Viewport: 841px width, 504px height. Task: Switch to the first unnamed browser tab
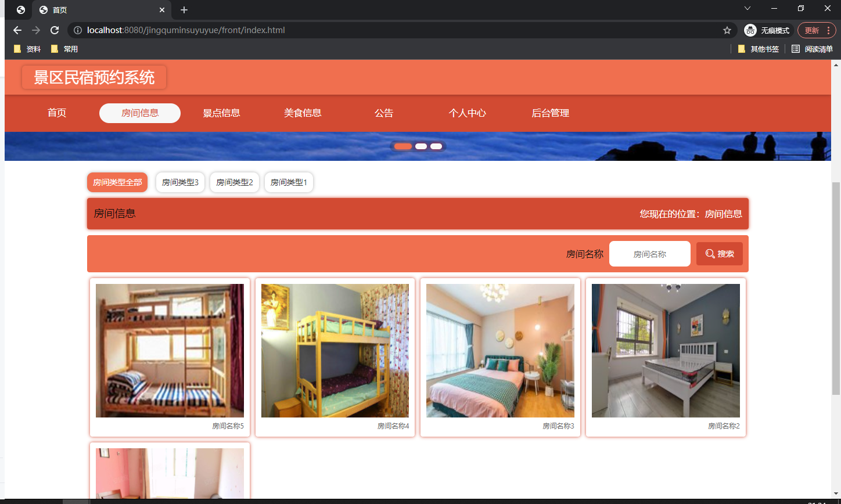[20, 10]
